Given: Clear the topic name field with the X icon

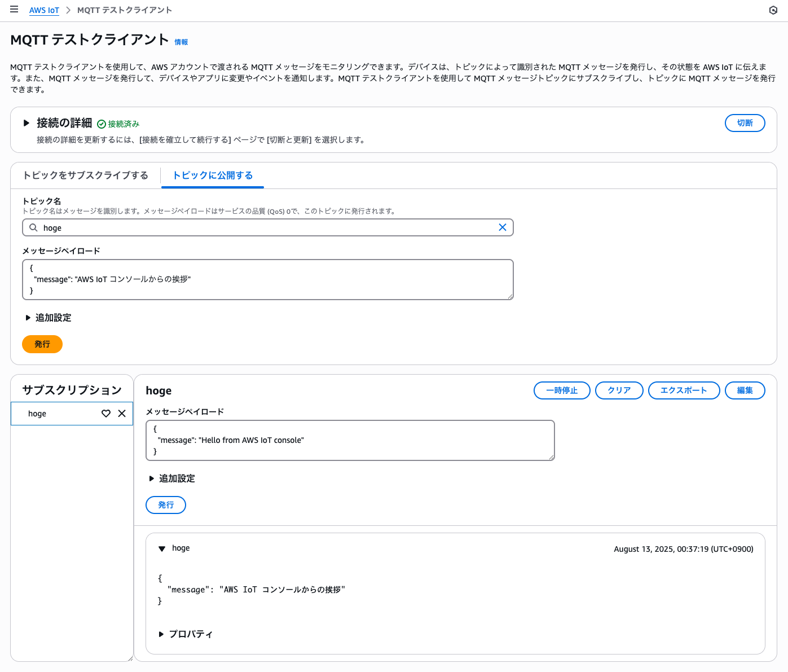Looking at the screenshot, I should (503, 227).
